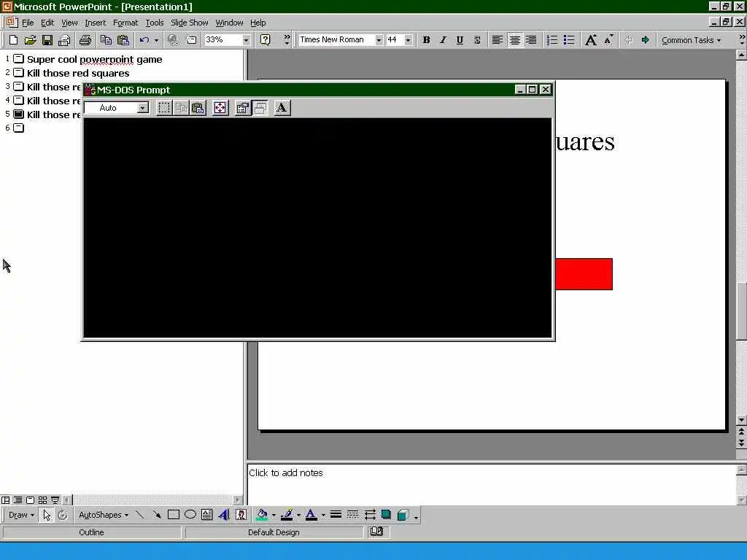Image resolution: width=747 pixels, height=560 pixels.
Task: Open the Edit menu
Action: click(x=47, y=23)
